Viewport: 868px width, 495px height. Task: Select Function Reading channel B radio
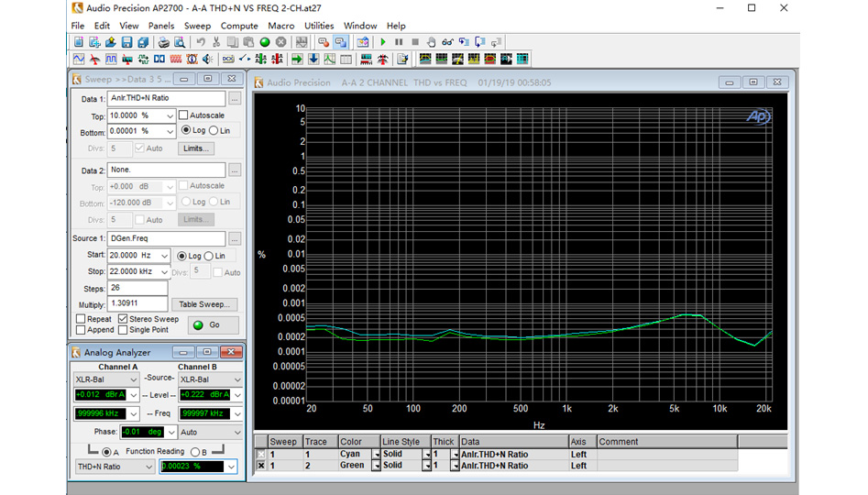pos(195,452)
